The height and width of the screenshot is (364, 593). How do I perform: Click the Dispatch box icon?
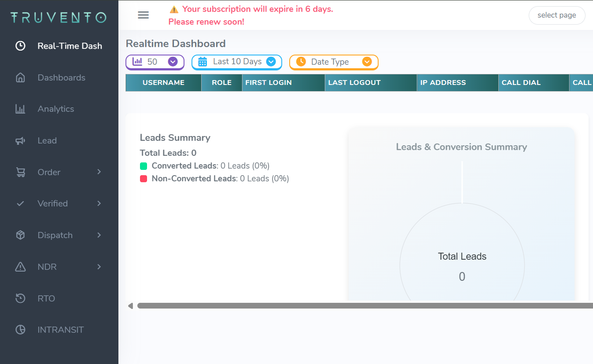tap(20, 235)
